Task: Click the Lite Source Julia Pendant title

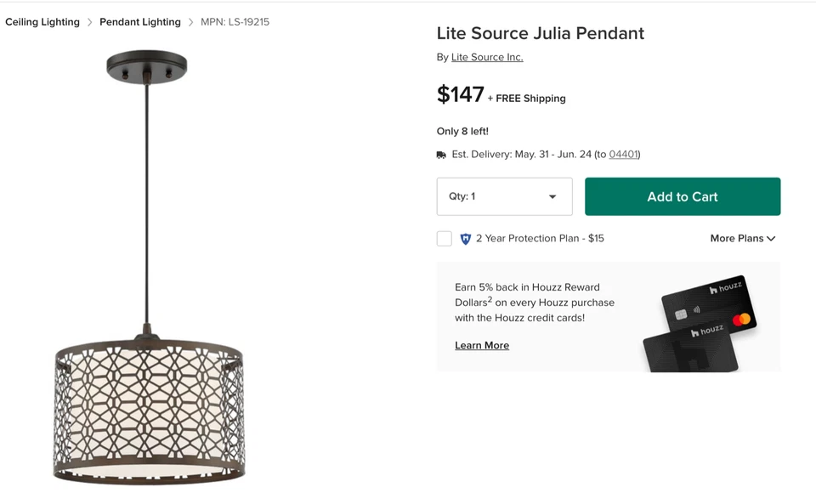Action: click(x=541, y=34)
